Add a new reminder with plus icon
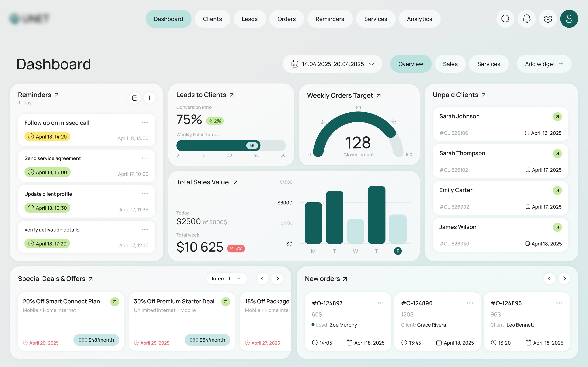 click(x=149, y=98)
